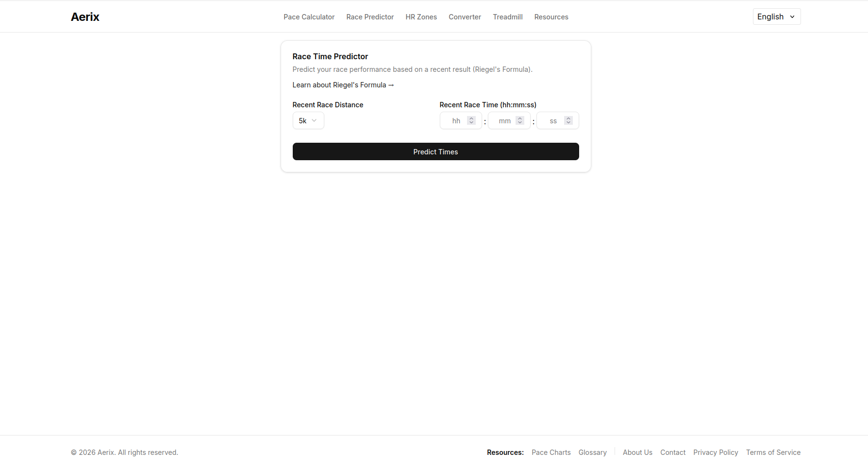868x468 pixels.
Task: Open the Resources menu
Action: 551,17
